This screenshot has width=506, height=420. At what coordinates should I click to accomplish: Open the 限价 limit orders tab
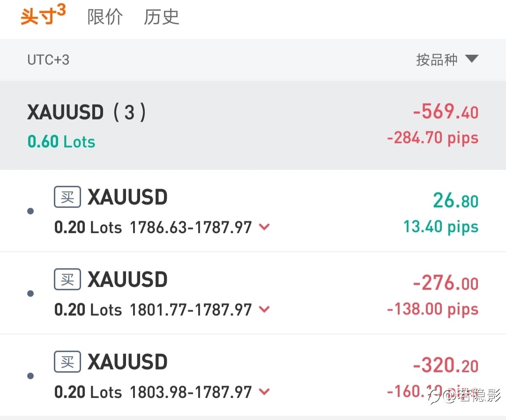point(105,17)
